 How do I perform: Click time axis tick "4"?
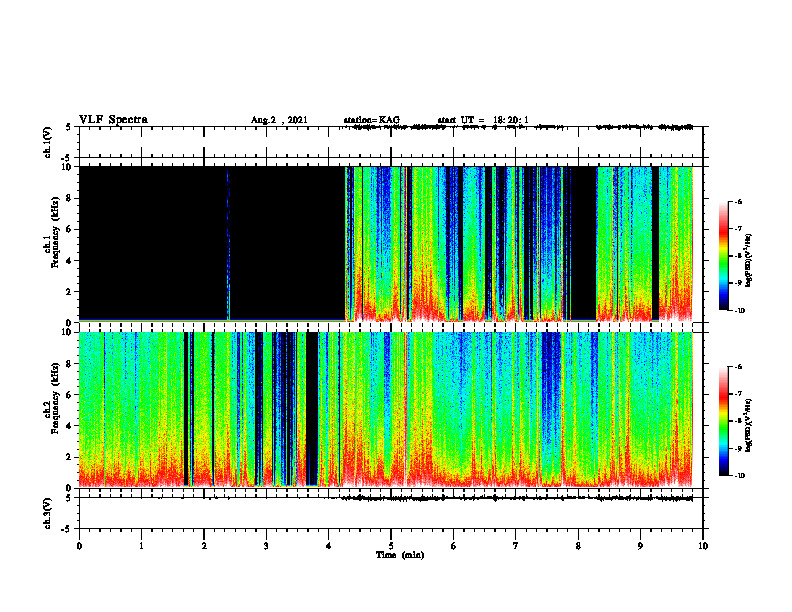click(329, 546)
